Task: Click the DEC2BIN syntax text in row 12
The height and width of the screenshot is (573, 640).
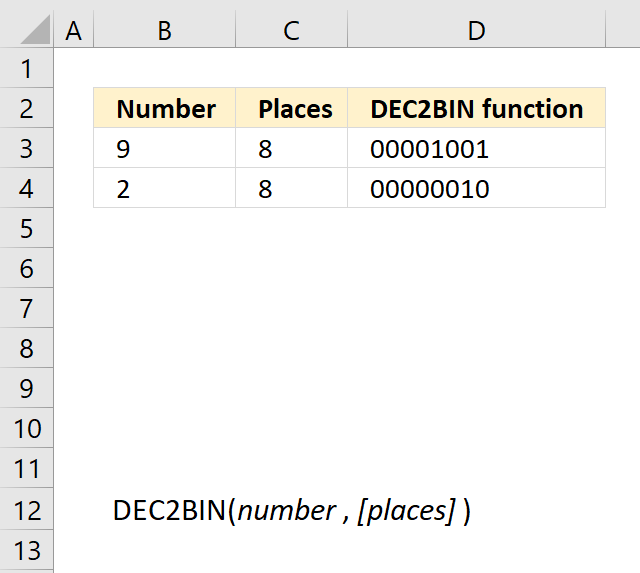Action: 292,511
